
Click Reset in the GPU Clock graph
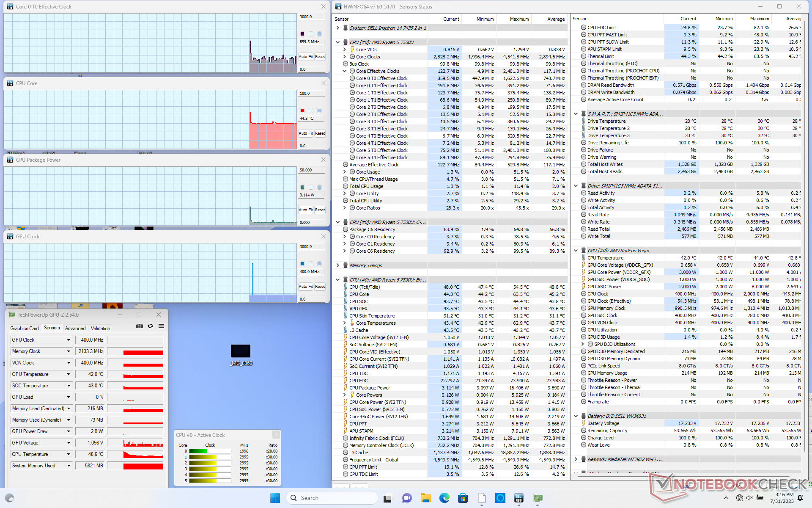pos(320,287)
